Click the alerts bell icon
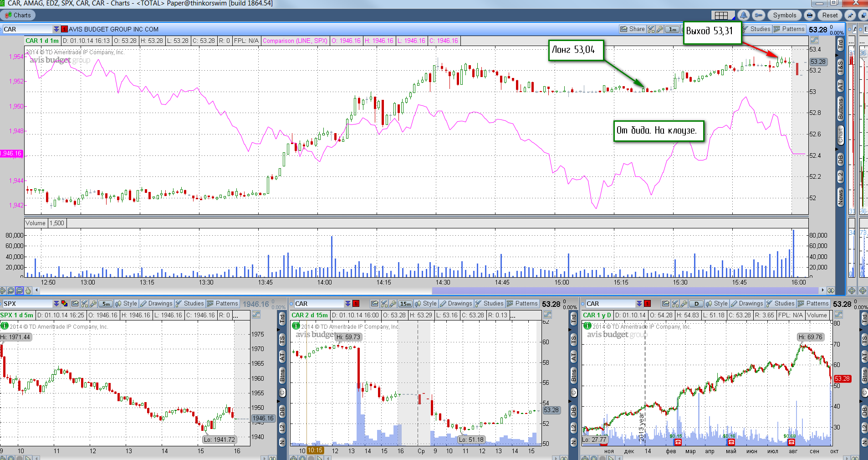The height and width of the screenshot is (460, 868). click(744, 15)
